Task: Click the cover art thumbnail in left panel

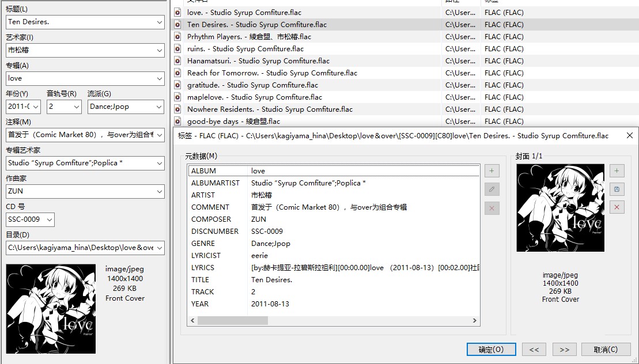Action: pyautogui.click(x=51, y=309)
